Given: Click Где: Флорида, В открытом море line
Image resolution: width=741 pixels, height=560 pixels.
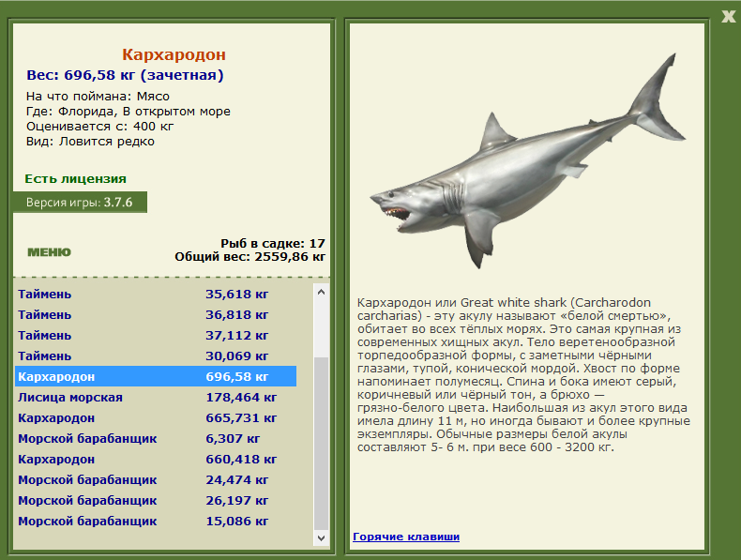Looking at the screenshot, I should [129, 112].
